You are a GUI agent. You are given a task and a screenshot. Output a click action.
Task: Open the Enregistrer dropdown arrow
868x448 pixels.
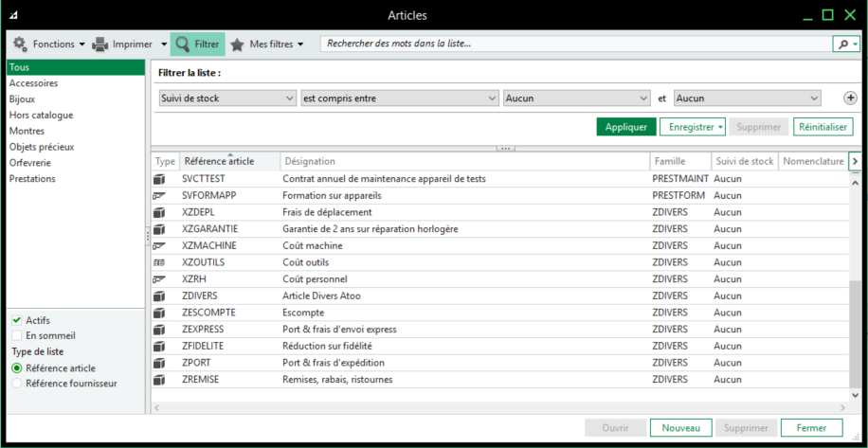pyautogui.click(x=721, y=127)
